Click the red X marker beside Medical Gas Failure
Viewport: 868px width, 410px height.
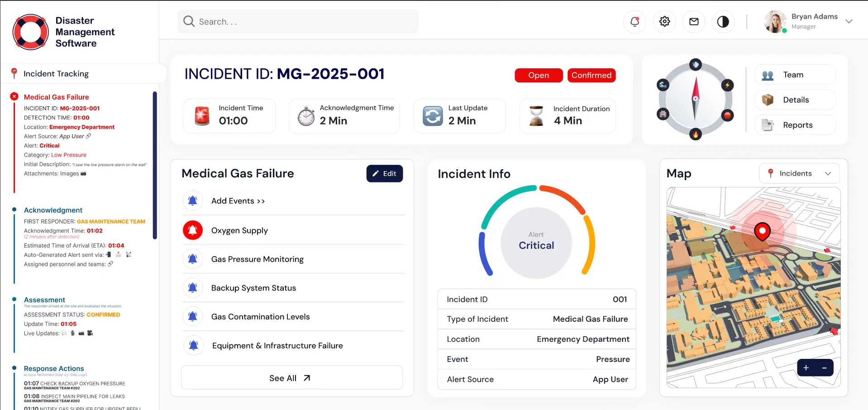(14, 96)
